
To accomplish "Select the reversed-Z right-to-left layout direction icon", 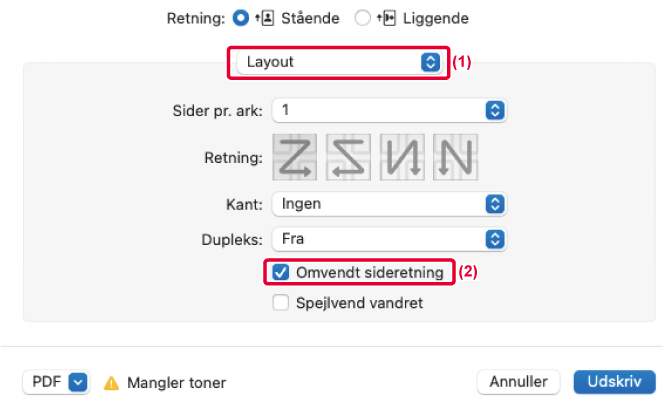I will 349,158.
